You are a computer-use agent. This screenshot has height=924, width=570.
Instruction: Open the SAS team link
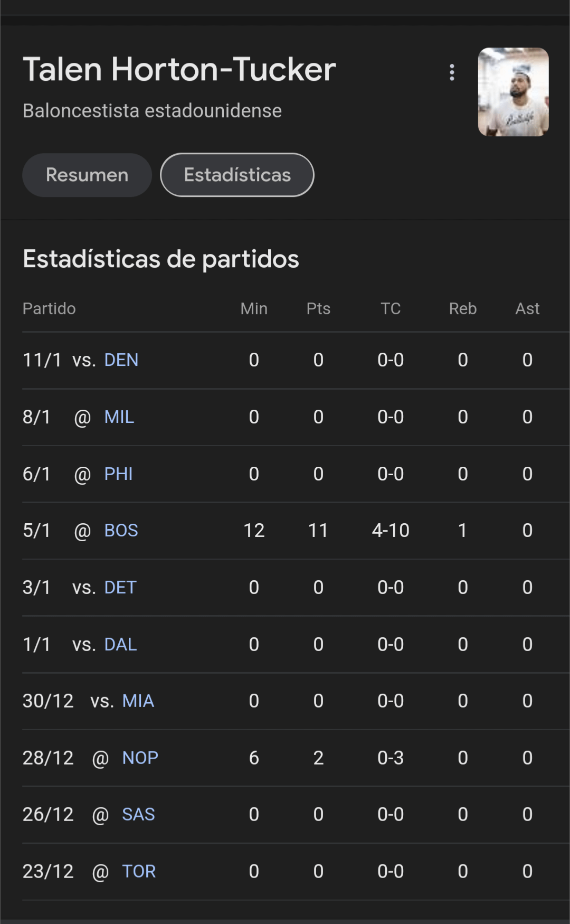[139, 815]
